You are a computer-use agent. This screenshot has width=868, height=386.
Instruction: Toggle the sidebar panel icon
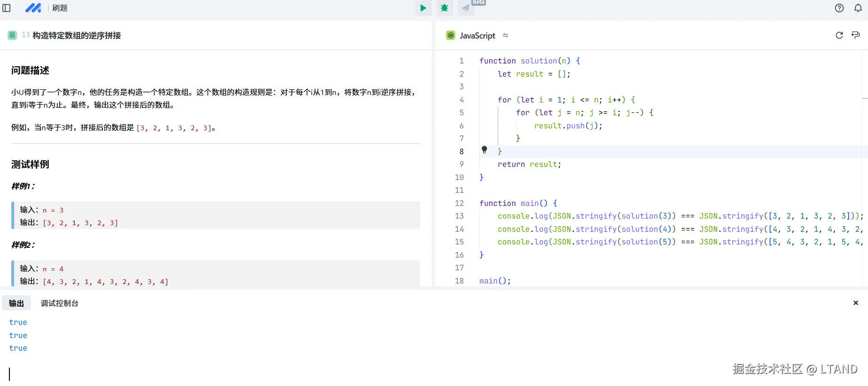[x=7, y=8]
